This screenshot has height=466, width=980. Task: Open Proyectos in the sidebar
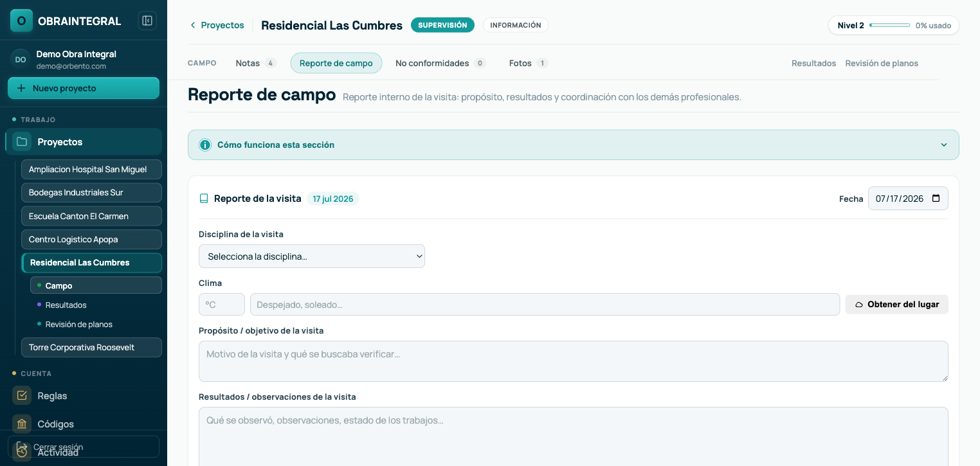click(x=84, y=141)
